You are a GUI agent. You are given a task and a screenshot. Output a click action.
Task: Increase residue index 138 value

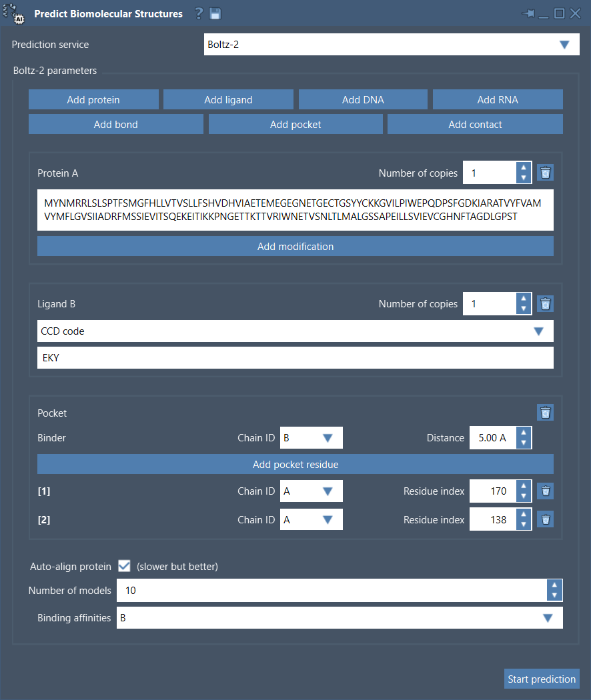click(x=524, y=514)
